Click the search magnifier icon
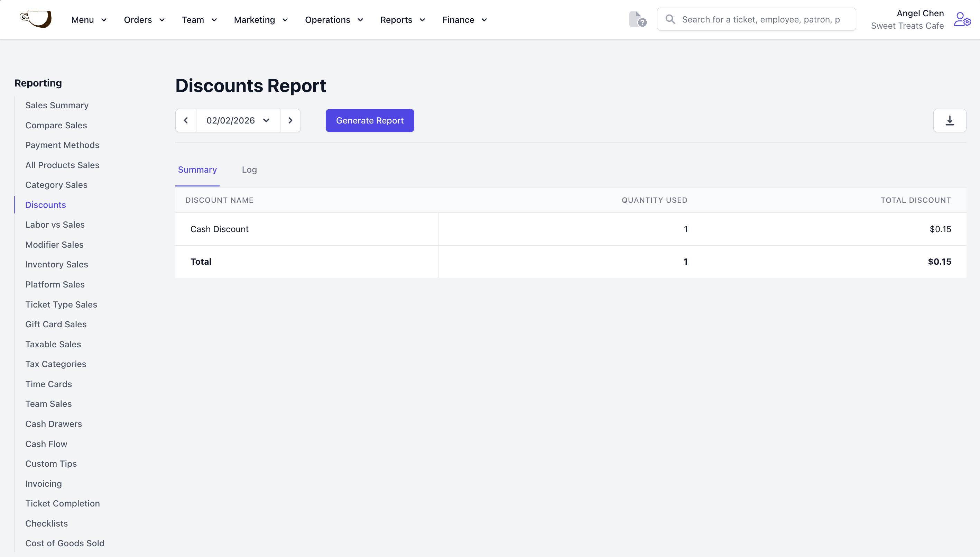This screenshot has width=980, height=557. pyautogui.click(x=670, y=19)
